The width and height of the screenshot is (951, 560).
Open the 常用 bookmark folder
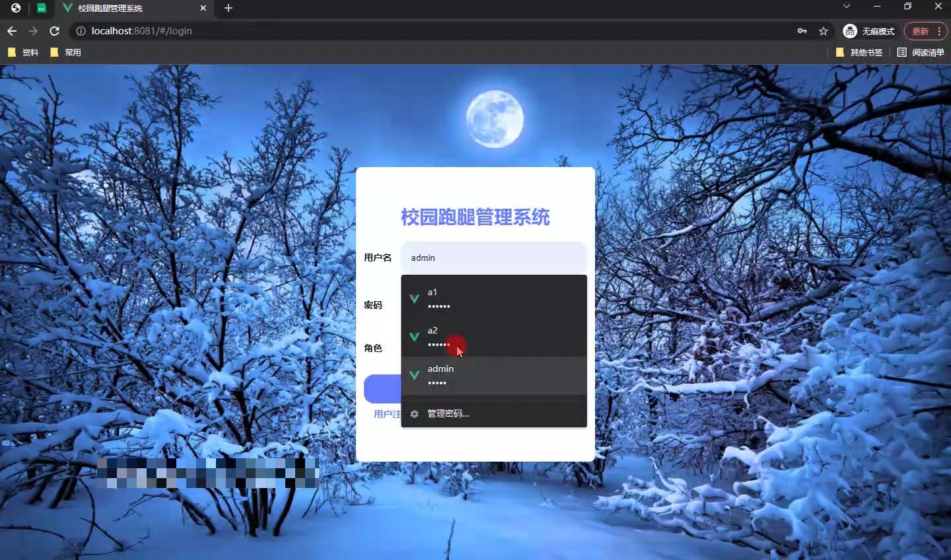[x=65, y=52]
